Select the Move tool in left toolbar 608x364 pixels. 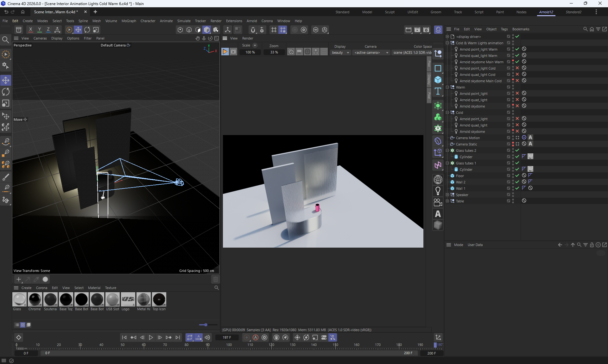[6, 80]
